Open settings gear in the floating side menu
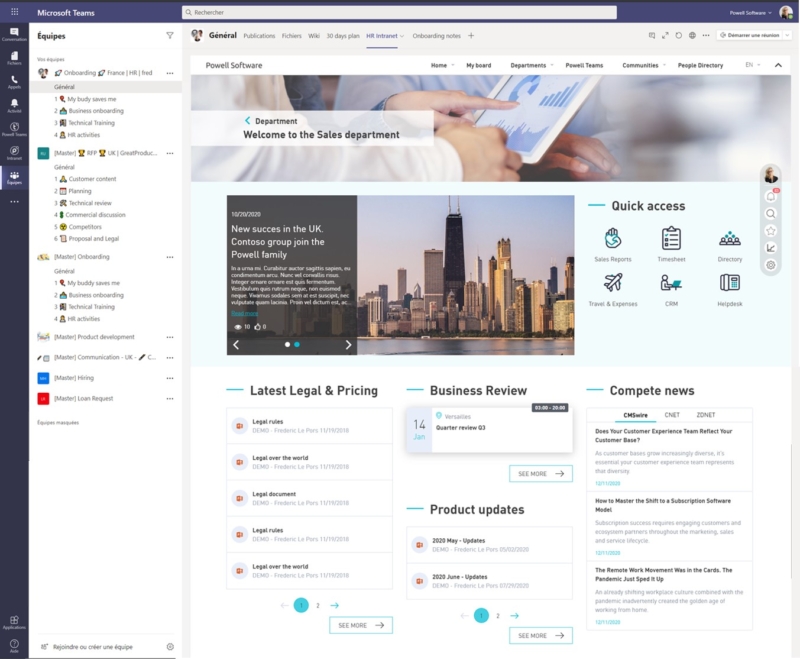800x659 pixels. [771, 265]
